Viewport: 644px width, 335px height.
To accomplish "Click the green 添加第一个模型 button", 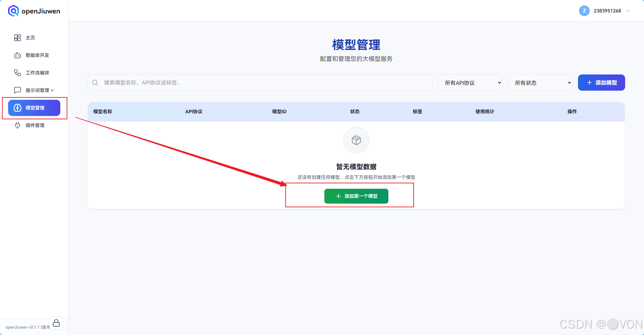I will (x=356, y=196).
